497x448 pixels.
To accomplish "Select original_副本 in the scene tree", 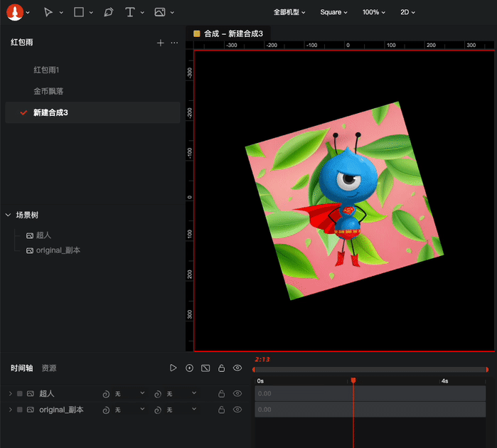I will [x=58, y=250].
